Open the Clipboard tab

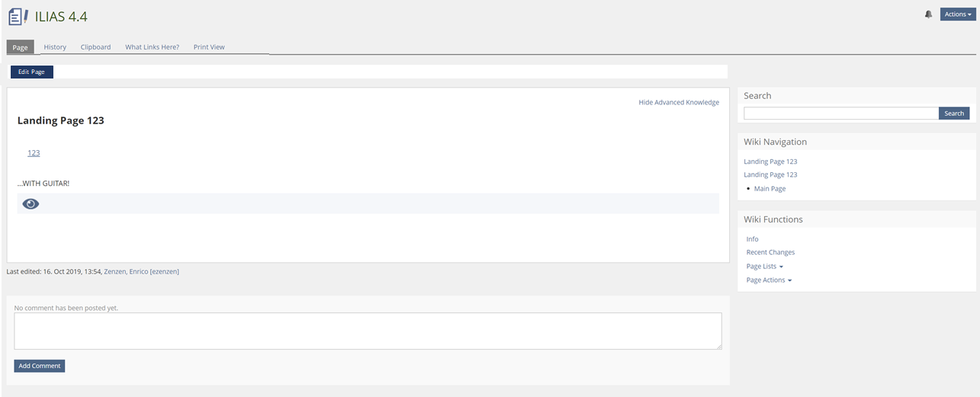point(95,47)
